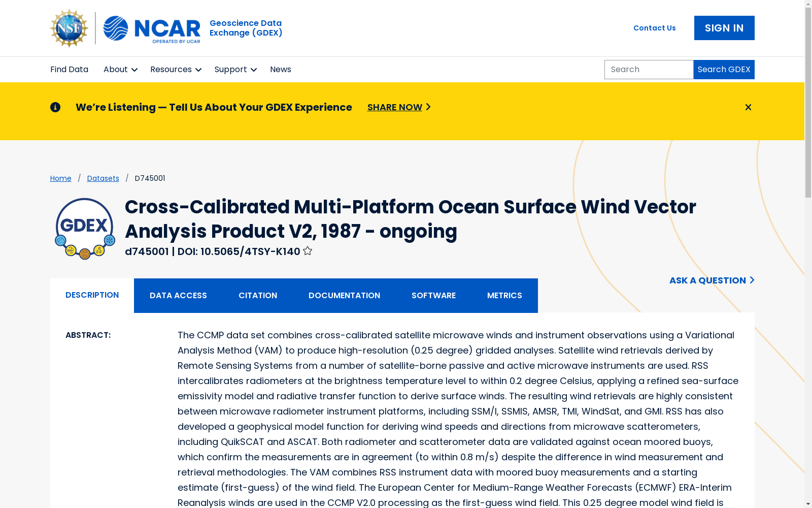812x508 pixels.
Task: Click the DOI: 10.5065/4TSY-K140 text
Action: click(239, 251)
